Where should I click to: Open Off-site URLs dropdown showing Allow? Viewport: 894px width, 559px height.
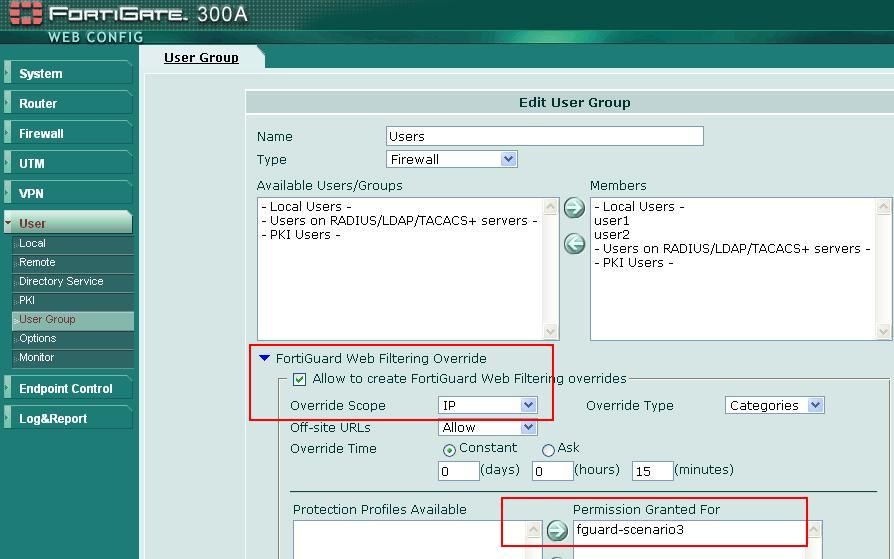487,427
